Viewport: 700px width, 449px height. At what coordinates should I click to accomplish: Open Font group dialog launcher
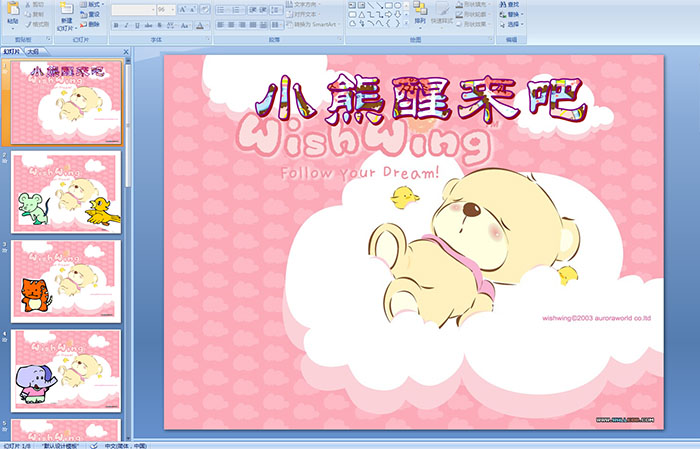click(208, 39)
